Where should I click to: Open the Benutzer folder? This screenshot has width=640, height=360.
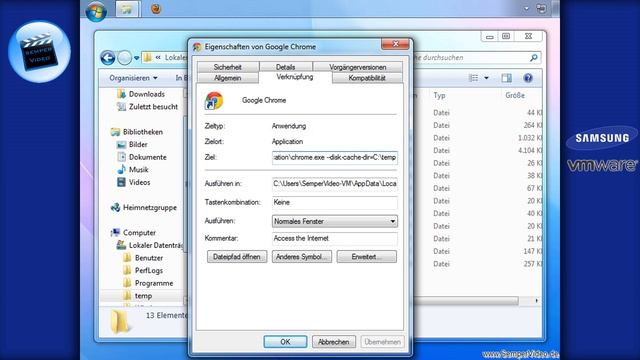[x=149, y=258]
